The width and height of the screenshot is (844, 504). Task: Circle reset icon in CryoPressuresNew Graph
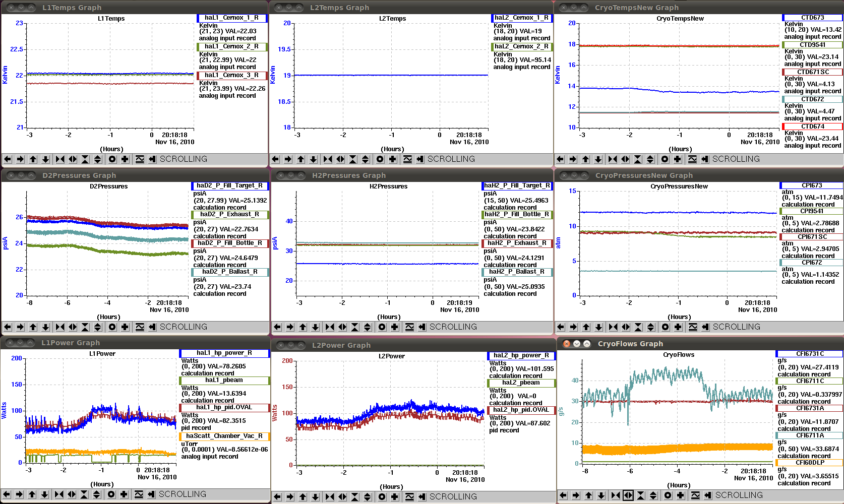pos(666,327)
